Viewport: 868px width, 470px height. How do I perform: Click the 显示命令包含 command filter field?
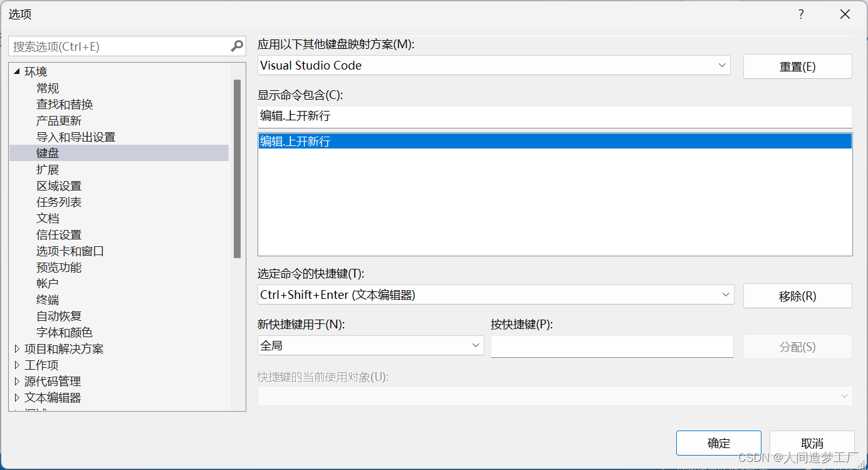[555, 117]
